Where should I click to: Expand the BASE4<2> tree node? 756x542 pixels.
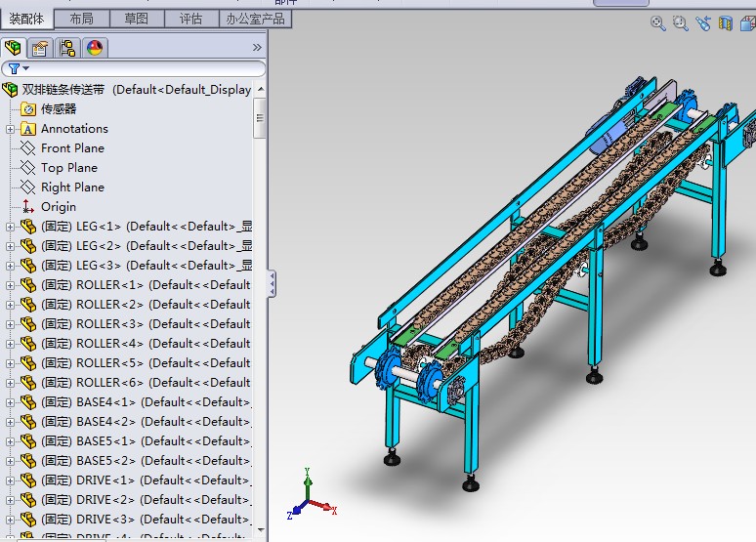(x=10, y=422)
